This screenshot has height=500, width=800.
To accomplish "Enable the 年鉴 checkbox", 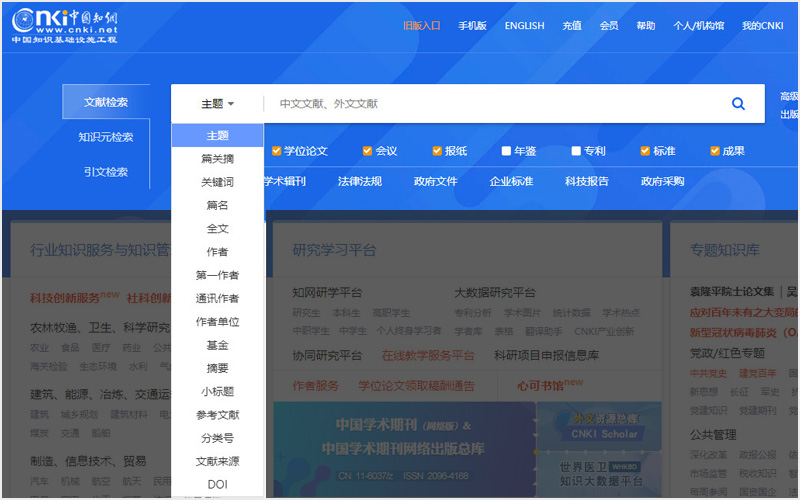I will (x=506, y=151).
